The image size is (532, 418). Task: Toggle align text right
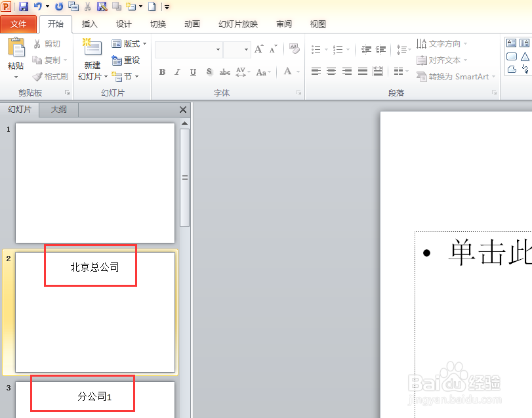point(347,72)
